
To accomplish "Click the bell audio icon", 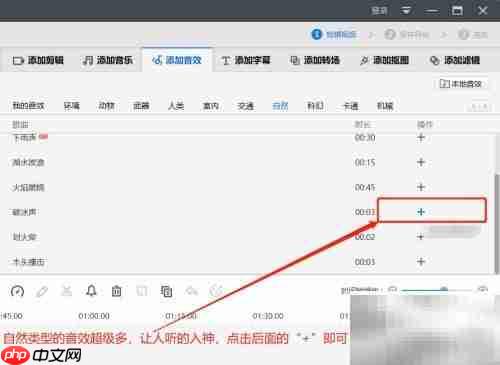I will (91, 291).
